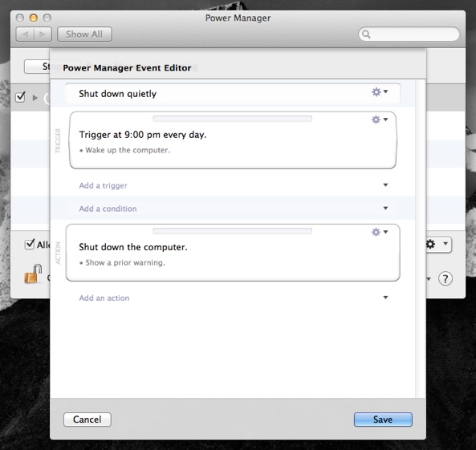Go back with the toolbar left arrow
Image resolution: width=476 pixels, height=450 pixels.
(x=25, y=34)
